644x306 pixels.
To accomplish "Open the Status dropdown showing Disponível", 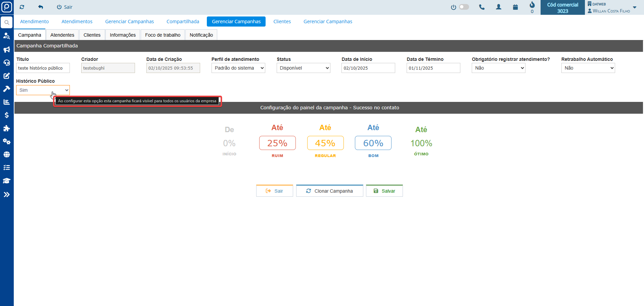I will (x=303, y=68).
